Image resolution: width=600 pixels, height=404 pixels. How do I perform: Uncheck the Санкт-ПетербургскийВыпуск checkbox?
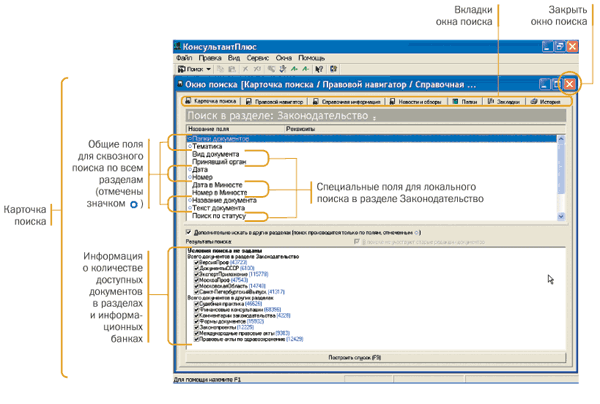(x=197, y=292)
